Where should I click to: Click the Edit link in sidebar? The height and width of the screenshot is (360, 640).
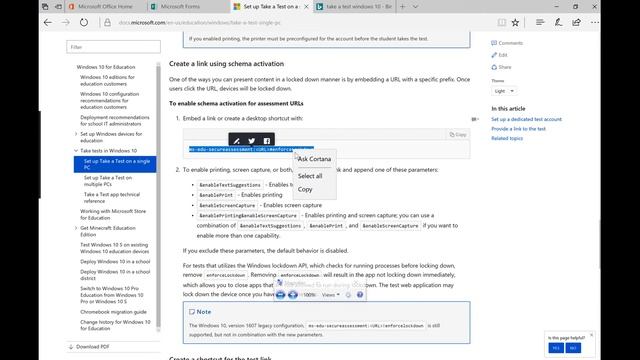pos(499,55)
